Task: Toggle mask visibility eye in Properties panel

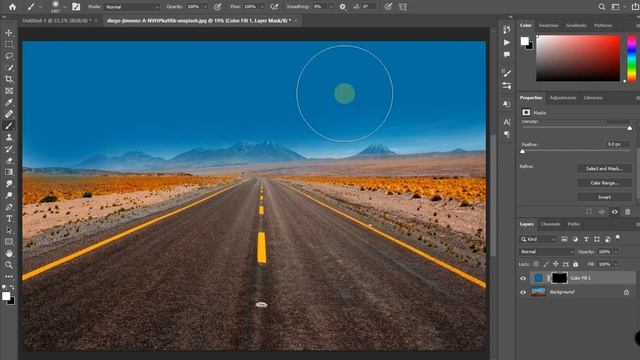Action: coord(614,211)
